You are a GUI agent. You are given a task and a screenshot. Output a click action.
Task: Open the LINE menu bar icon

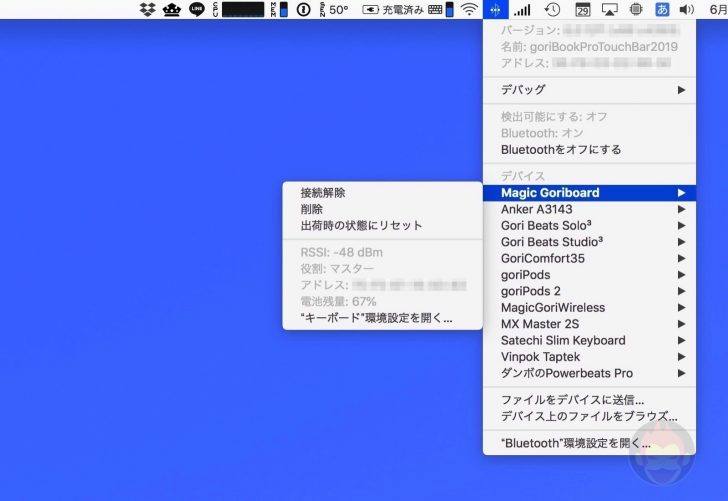pyautogui.click(x=197, y=9)
